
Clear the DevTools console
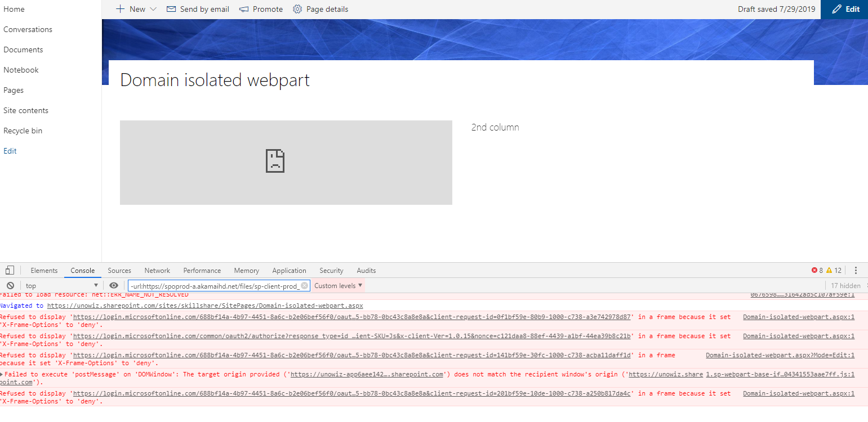coord(10,285)
